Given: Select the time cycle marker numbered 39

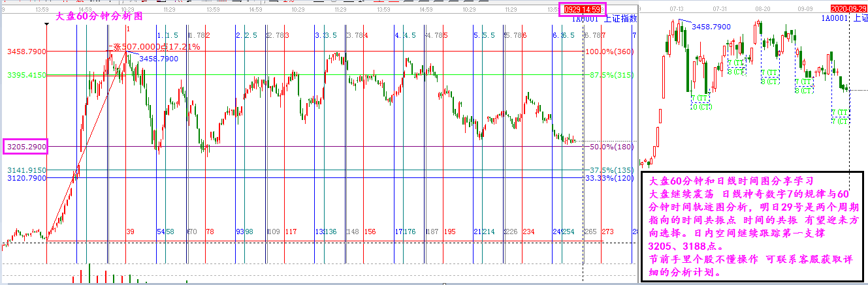Looking at the screenshot, I should (130, 232).
